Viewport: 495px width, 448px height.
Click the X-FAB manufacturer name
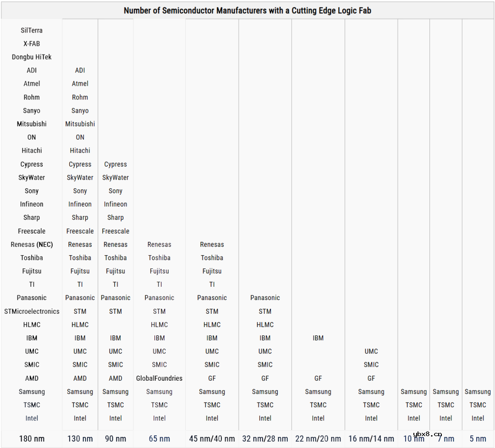pyautogui.click(x=32, y=44)
